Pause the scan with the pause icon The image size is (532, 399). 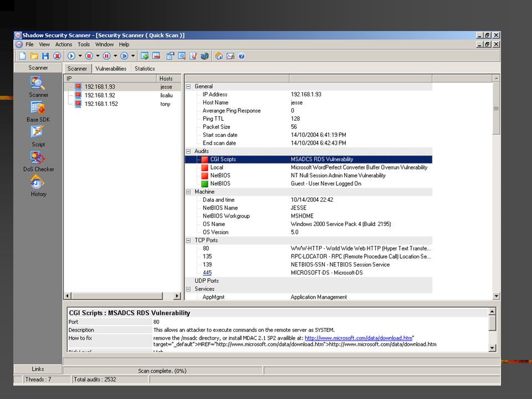(x=106, y=56)
